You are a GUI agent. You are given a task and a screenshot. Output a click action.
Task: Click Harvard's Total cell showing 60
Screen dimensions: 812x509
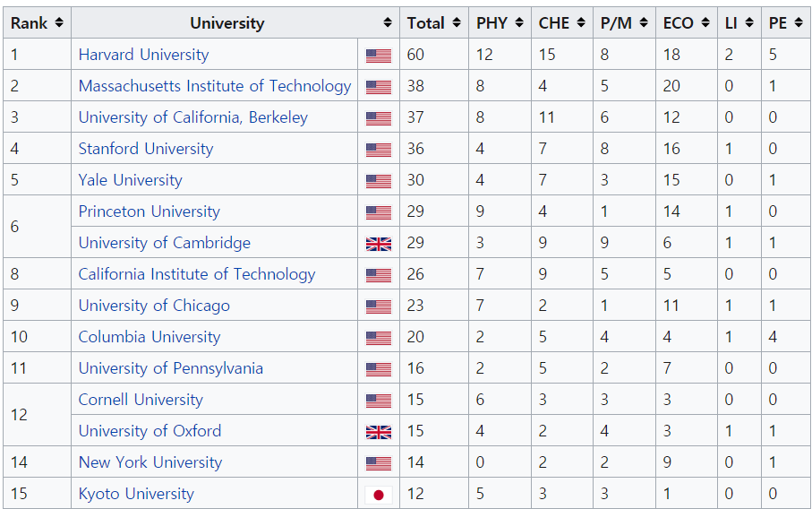415,55
